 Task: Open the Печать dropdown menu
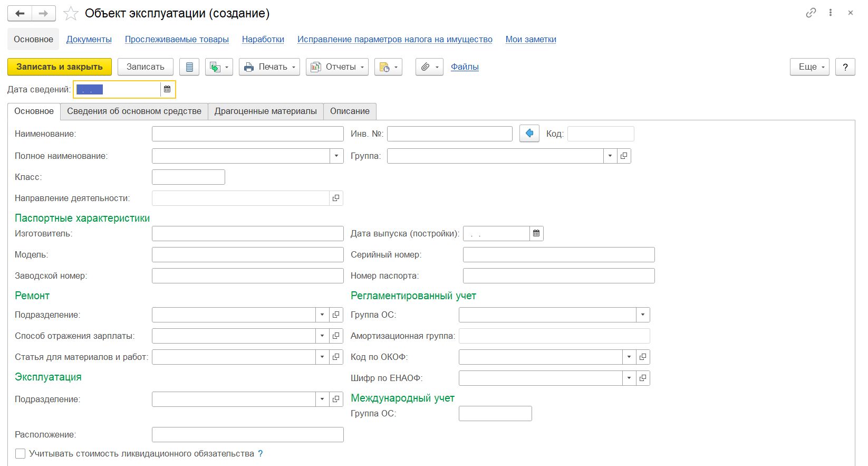click(269, 67)
